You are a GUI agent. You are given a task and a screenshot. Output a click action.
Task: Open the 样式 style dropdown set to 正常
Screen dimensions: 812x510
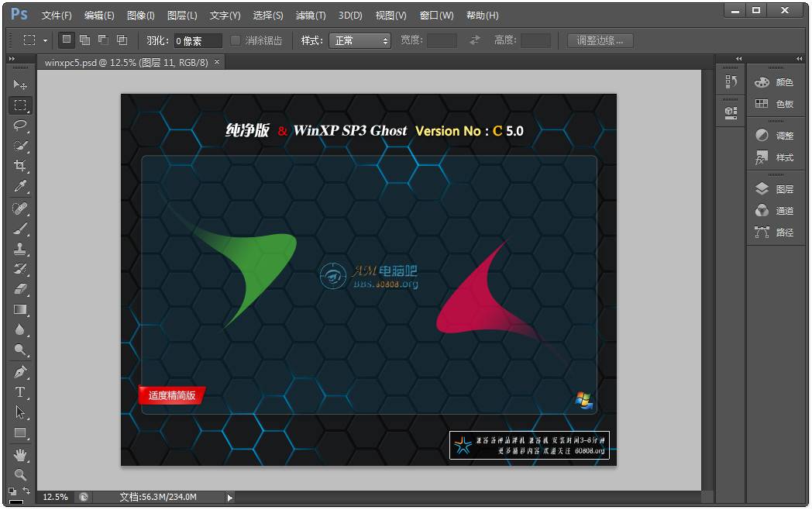pos(360,40)
